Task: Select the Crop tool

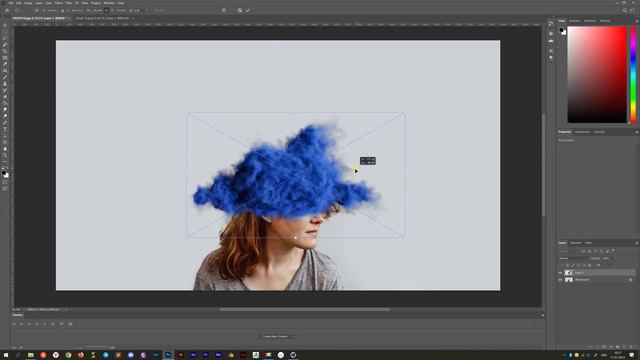Action: point(5,51)
